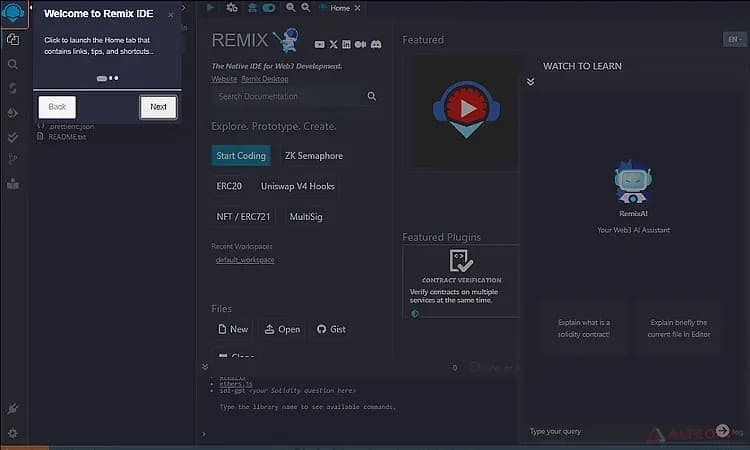Click the documentation search magnifier icon

coord(372,97)
